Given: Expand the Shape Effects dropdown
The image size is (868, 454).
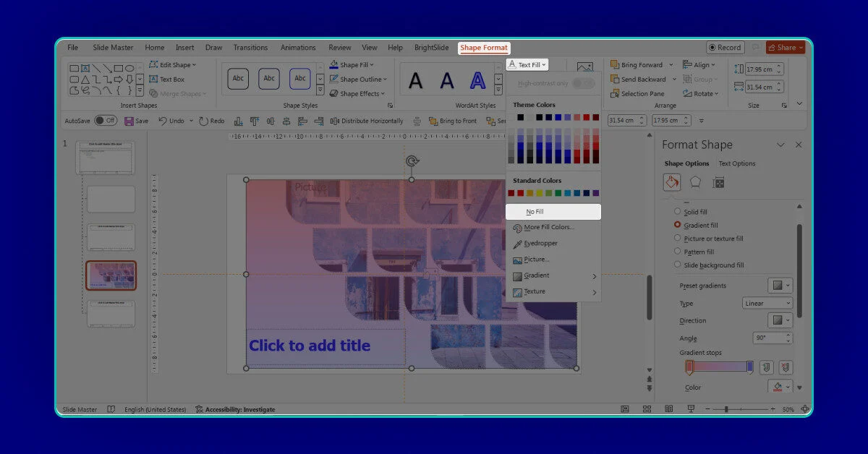Looking at the screenshot, I should [x=359, y=94].
